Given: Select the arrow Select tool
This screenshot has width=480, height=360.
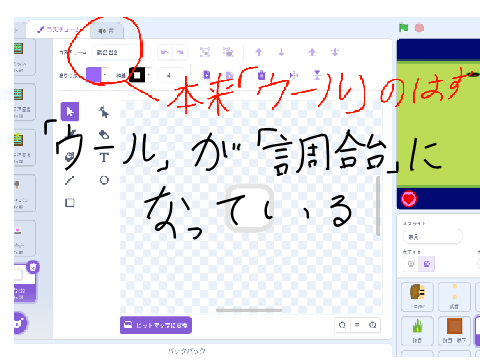Looking at the screenshot, I should [70, 111].
